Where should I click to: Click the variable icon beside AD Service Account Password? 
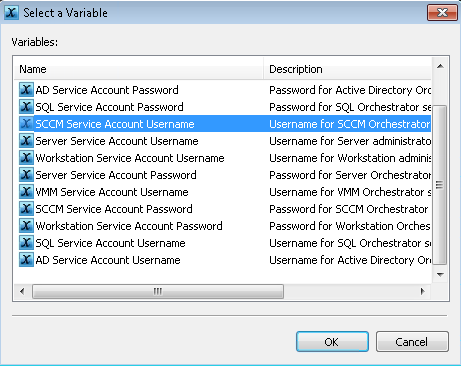[x=26, y=90]
